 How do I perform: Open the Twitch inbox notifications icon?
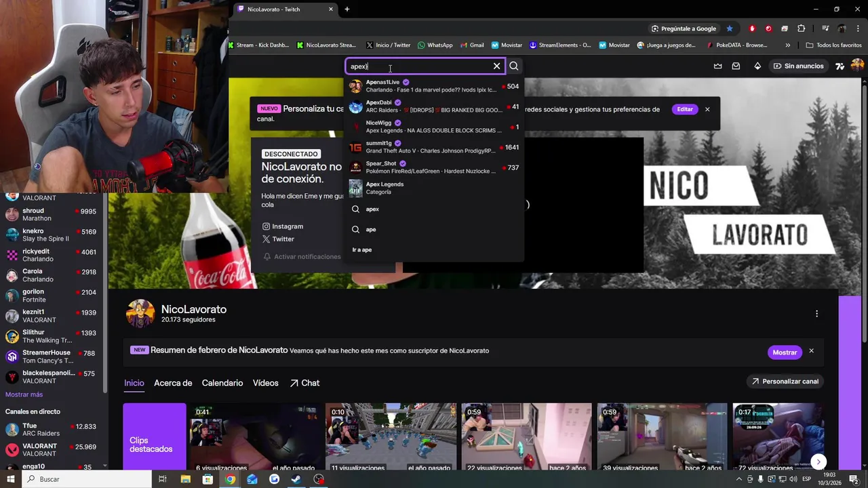(x=736, y=66)
